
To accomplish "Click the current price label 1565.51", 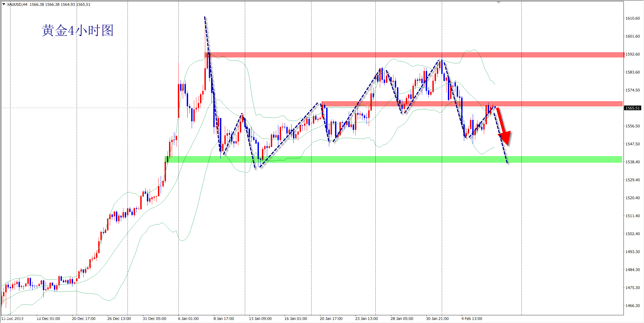I will click(x=632, y=108).
